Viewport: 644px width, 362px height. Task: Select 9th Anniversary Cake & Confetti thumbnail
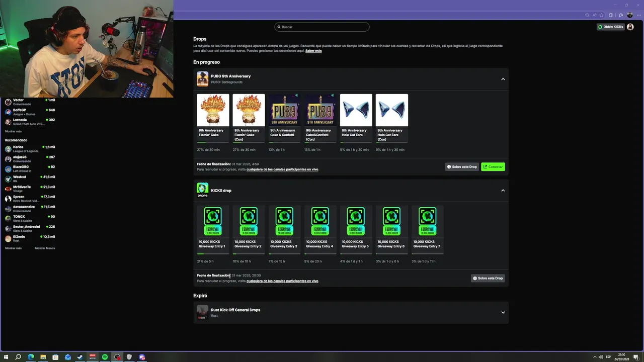(284, 110)
